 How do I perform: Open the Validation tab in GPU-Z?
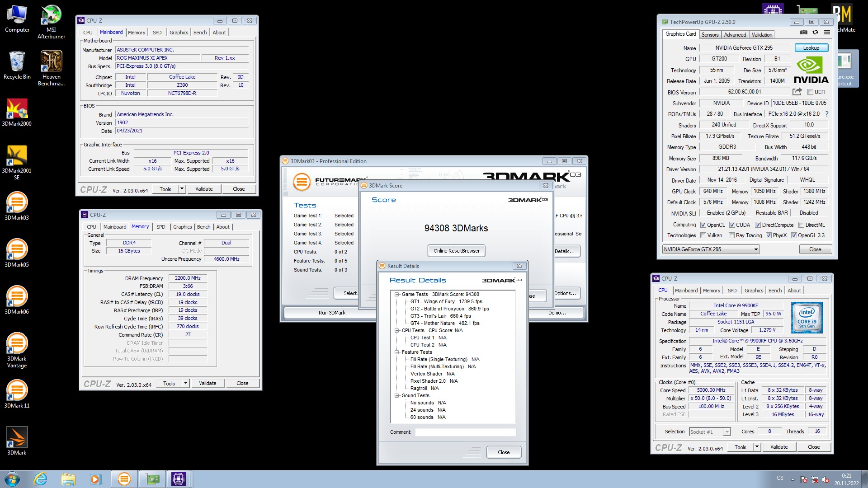click(762, 35)
